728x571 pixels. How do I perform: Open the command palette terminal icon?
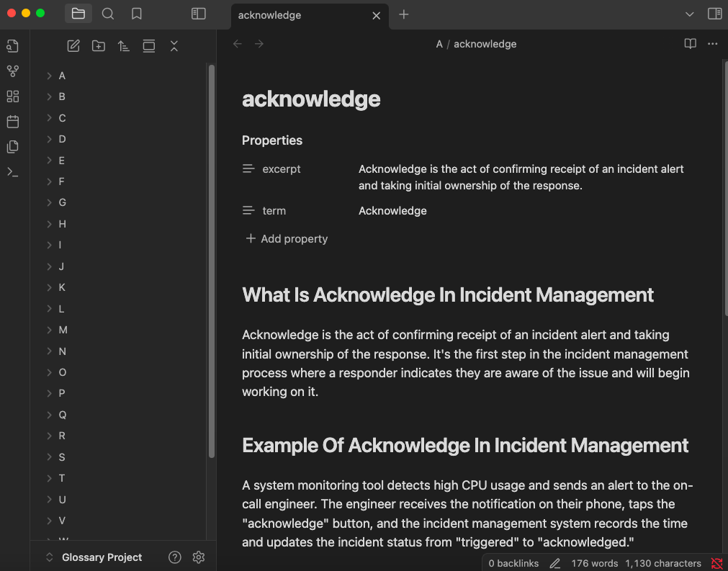click(12, 172)
